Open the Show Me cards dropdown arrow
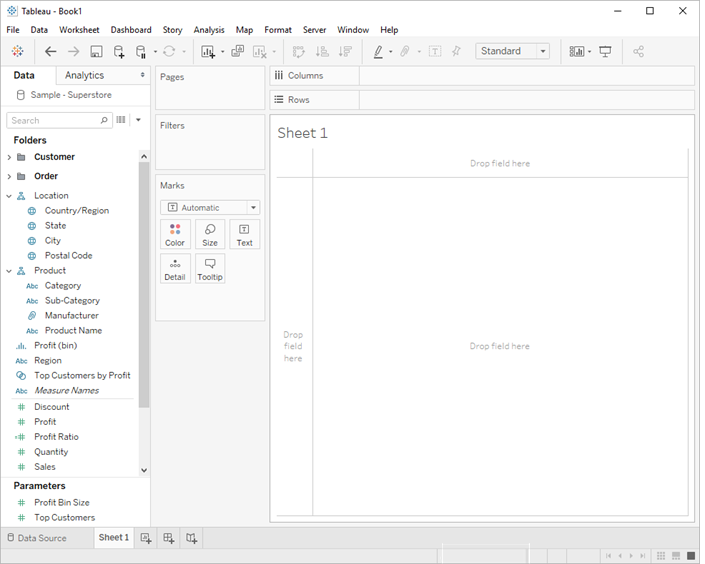 coord(589,52)
